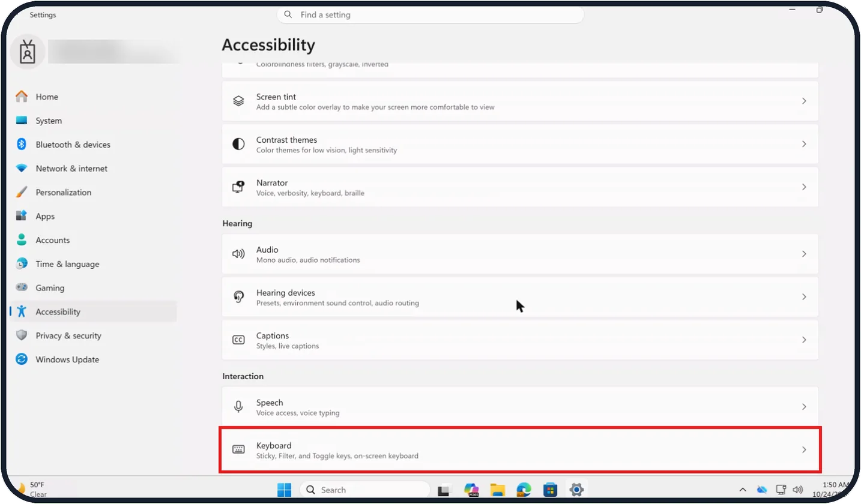Click the Time & language globe icon
861x504 pixels.
pos(22,264)
